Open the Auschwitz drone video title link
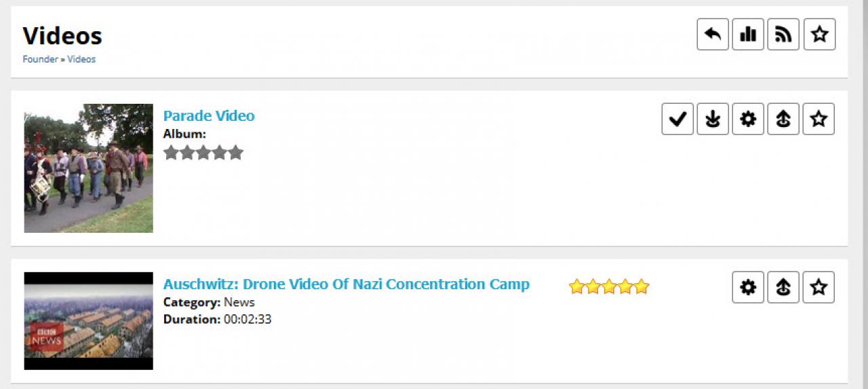 [346, 284]
